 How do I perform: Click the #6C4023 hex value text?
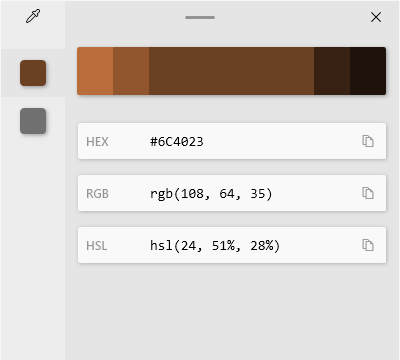177,142
